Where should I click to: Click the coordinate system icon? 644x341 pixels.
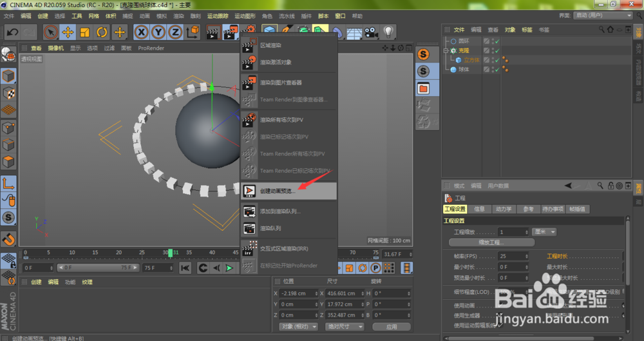pos(193,32)
